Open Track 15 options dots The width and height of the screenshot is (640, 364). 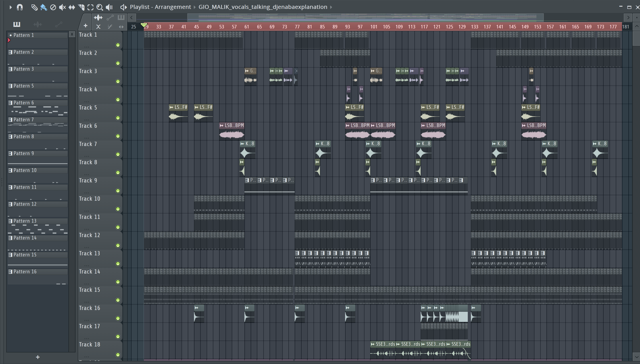(x=86, y=302)
